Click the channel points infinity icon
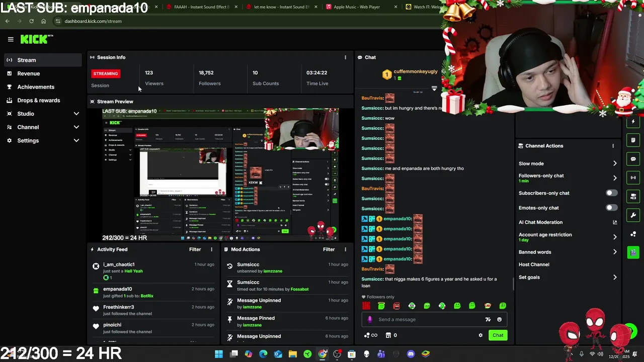Screen dimensions: 644x362 pos(370,335)
